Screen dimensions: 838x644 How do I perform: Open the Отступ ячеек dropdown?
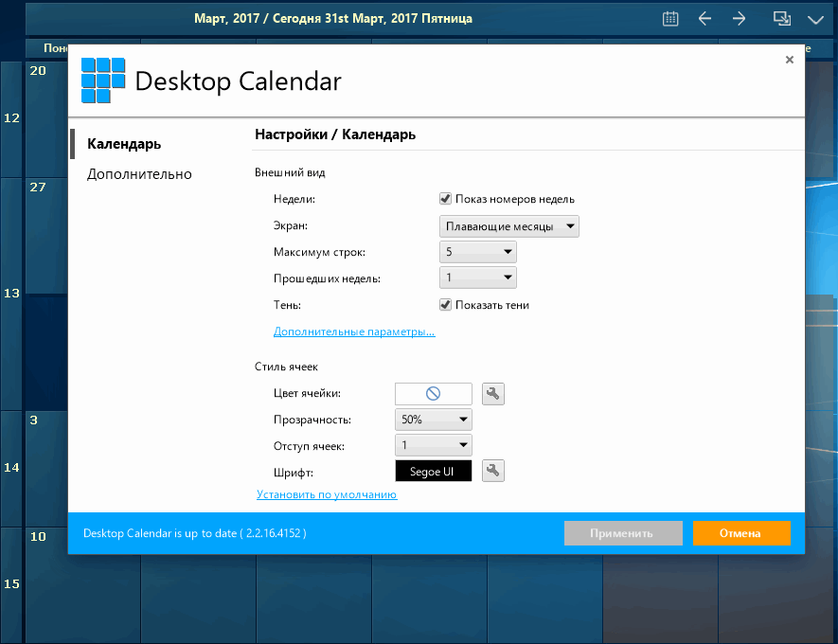pyautogui.click(x=434, y=445)
